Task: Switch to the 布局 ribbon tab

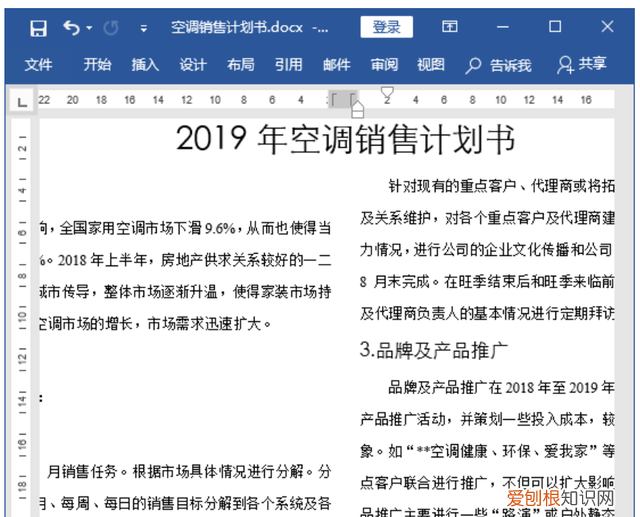Action: pyautogui.click(x=241, y=64)
